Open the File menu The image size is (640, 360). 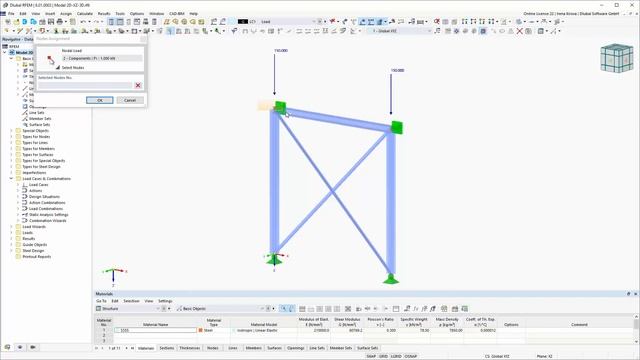click(x=11, y=13)
